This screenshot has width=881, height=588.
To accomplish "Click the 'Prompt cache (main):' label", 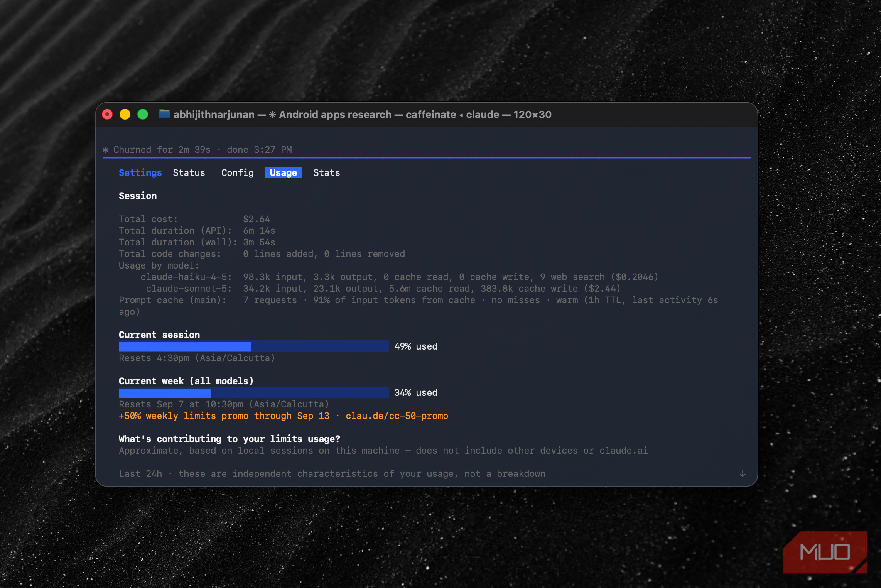I will 173,300.
